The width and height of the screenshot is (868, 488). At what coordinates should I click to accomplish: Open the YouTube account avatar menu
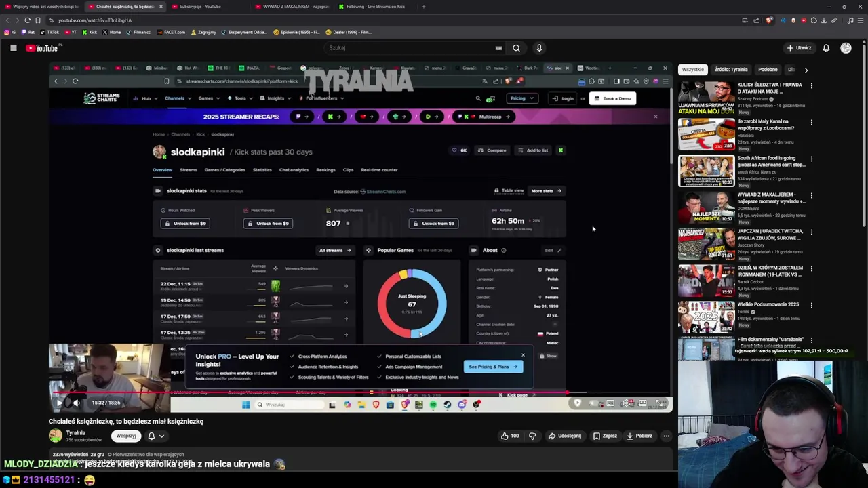(x=846, y=48)
